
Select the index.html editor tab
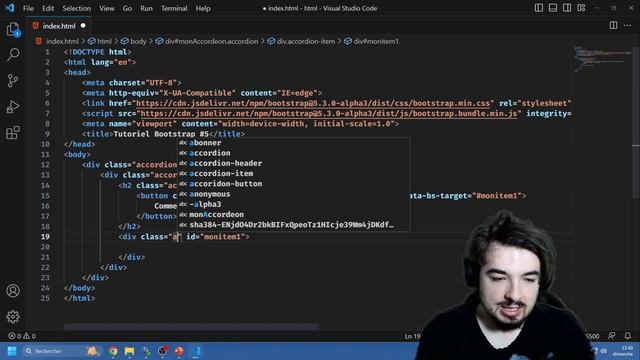click(x=59, y=26)
